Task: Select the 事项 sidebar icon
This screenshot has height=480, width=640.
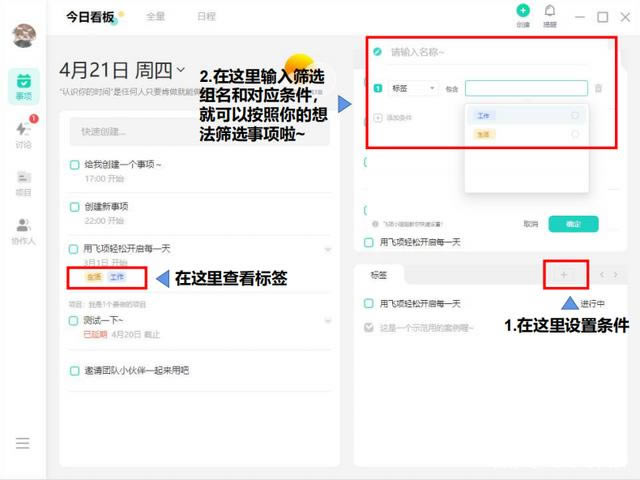Action: [x=24, y=87]
